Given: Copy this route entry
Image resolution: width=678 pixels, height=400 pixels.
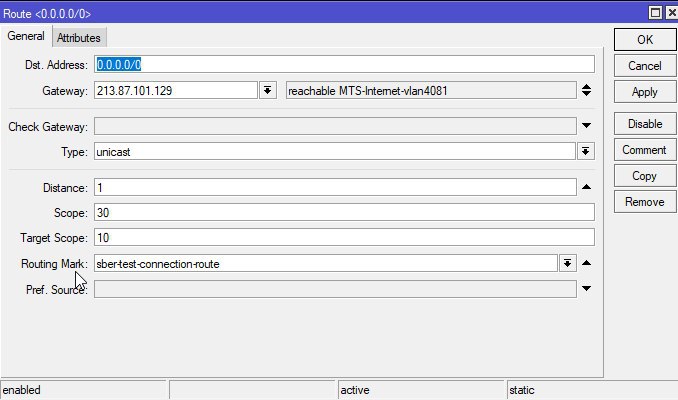Looking at the screenshot, I should click(x=645, y=176).
